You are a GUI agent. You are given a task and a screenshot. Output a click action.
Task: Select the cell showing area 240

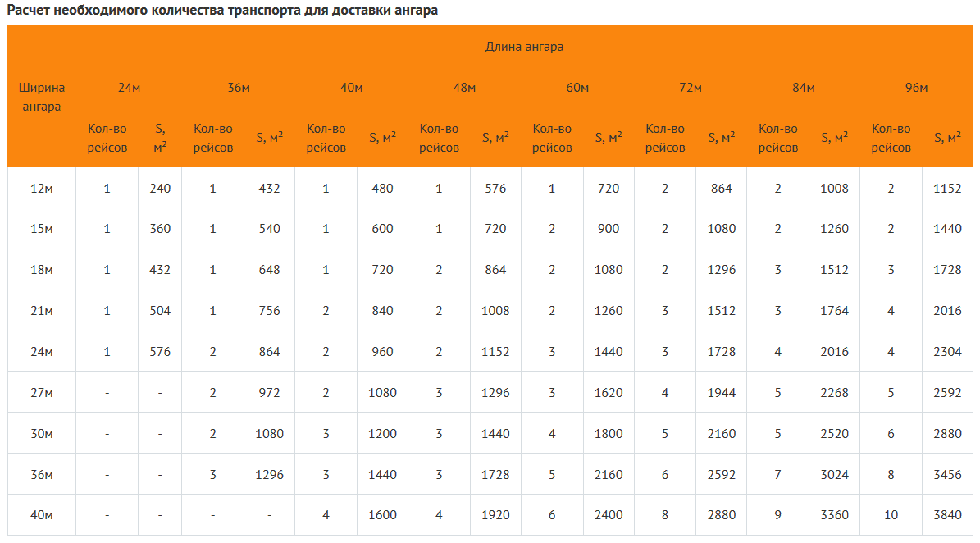160,189
